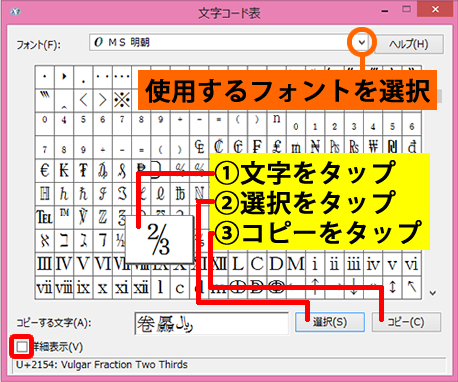458x382 pixels.
Task: Click the ＭＳ 明朝 font combo box
Action: point(229,43)
